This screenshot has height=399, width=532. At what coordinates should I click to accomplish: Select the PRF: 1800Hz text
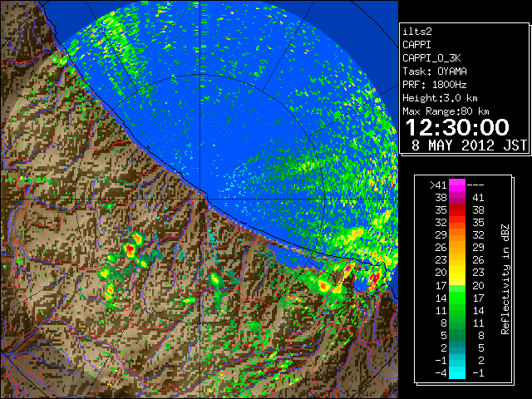pos(435,85)
